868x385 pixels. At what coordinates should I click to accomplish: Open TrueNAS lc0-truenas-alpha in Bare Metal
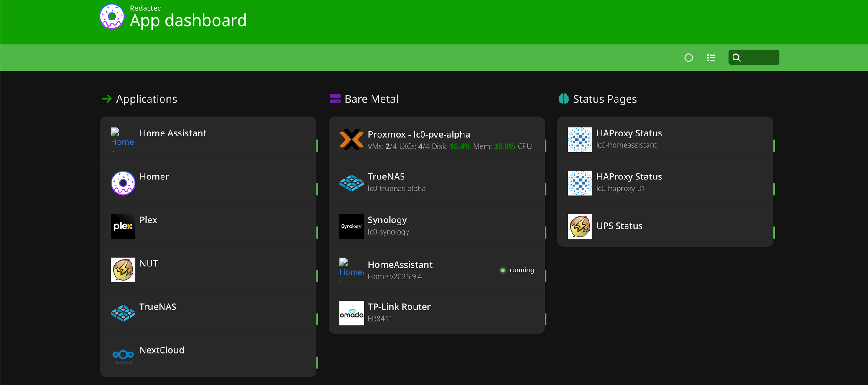click(x=386, y=177)
